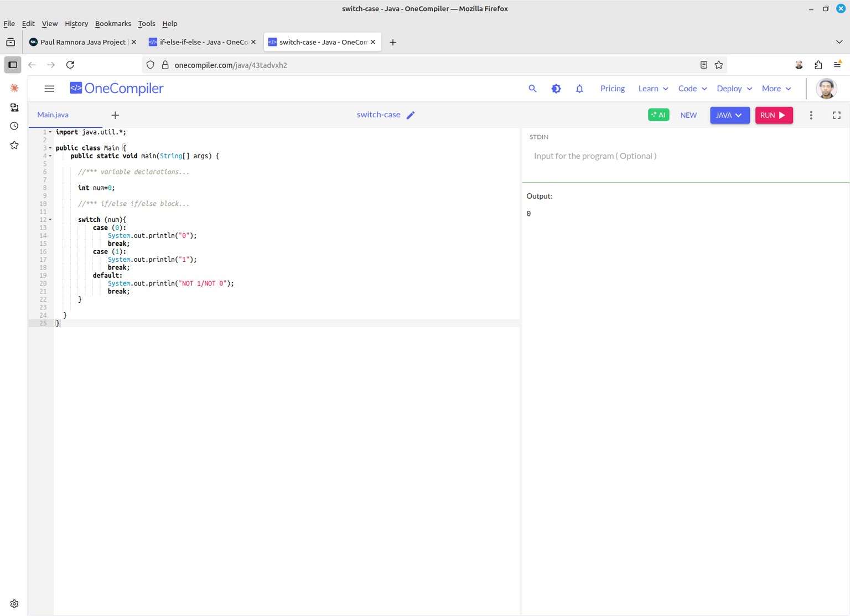Open the Firefox View tab overview icon

coord(11,42)
